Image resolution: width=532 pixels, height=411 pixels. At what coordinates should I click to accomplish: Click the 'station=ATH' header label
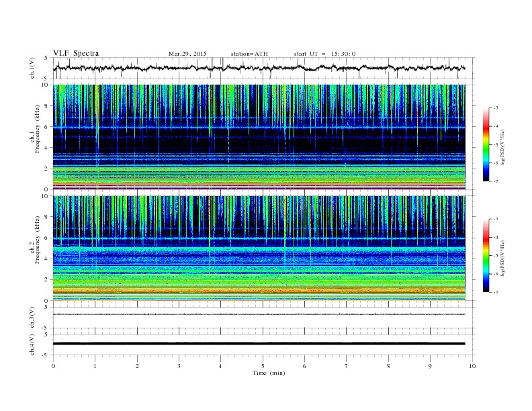pyautogui.click(x=249, y=54)
